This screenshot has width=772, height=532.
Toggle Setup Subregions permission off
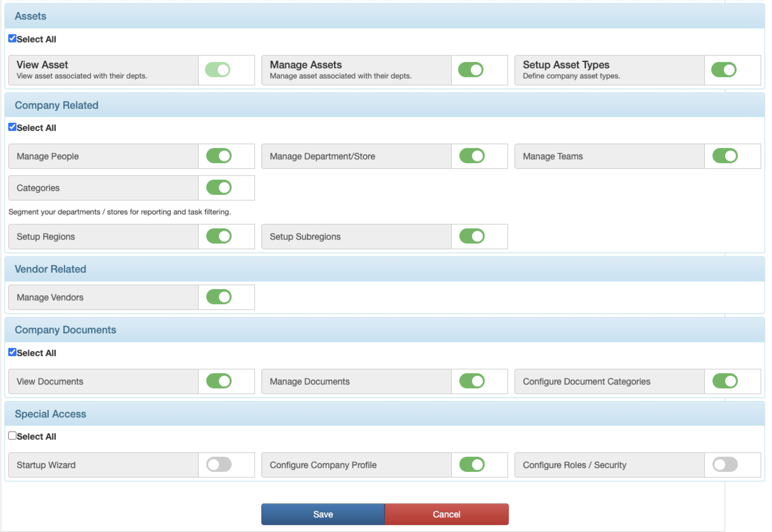click(472, 236)
